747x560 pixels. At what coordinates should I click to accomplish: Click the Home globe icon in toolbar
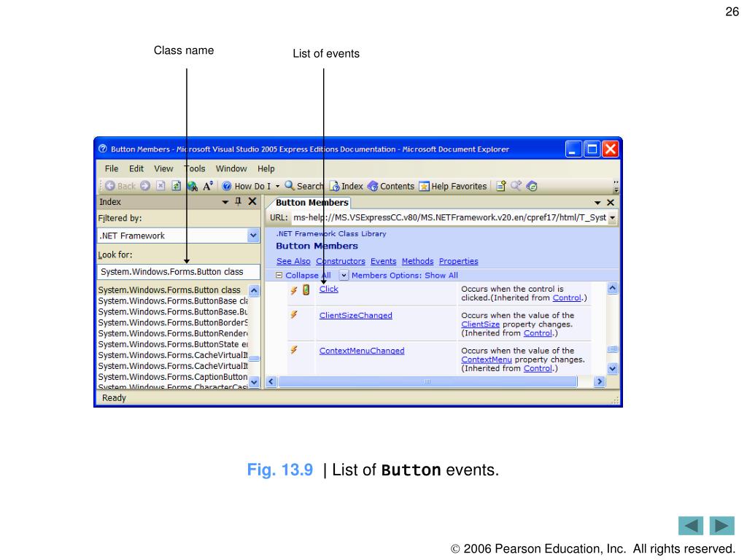point(193,186)
